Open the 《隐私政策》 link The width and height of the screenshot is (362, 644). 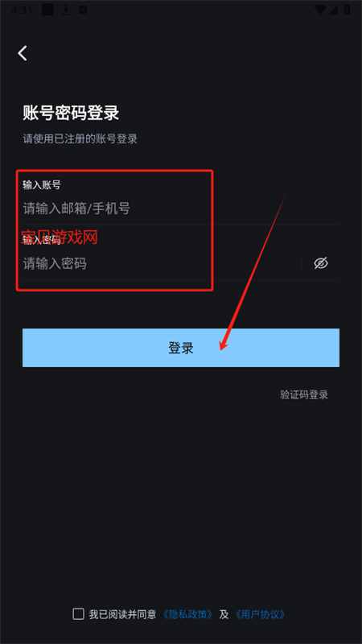coord(188,614)
